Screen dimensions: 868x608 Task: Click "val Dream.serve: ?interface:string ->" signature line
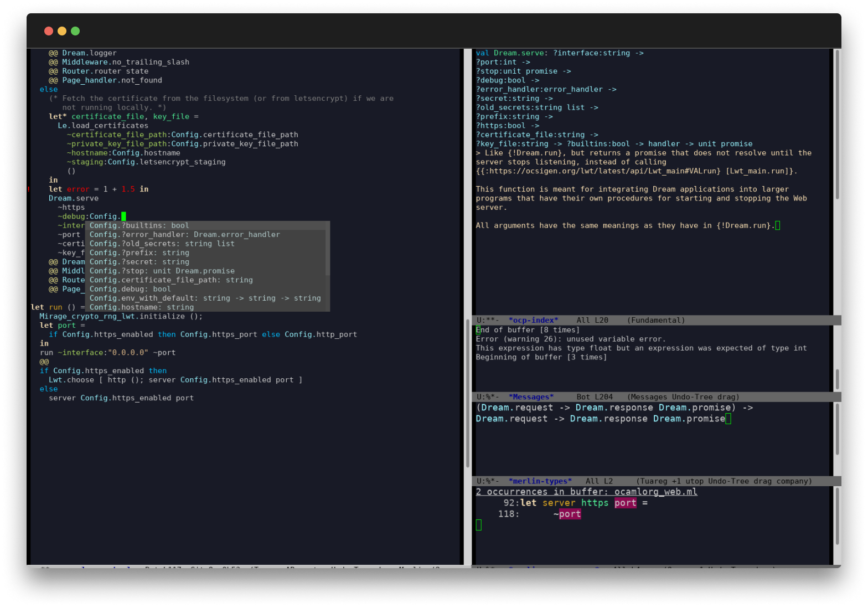pyautogui.click(x=560, y=53)
